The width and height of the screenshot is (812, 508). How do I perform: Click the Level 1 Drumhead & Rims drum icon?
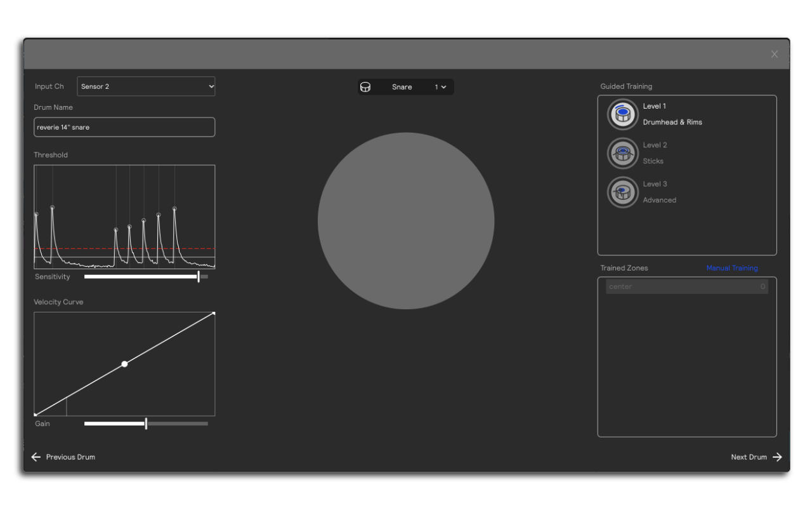tap(623, 114)
